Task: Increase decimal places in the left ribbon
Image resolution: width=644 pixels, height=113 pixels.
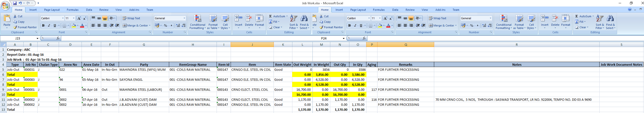Action: coord(178,25)
